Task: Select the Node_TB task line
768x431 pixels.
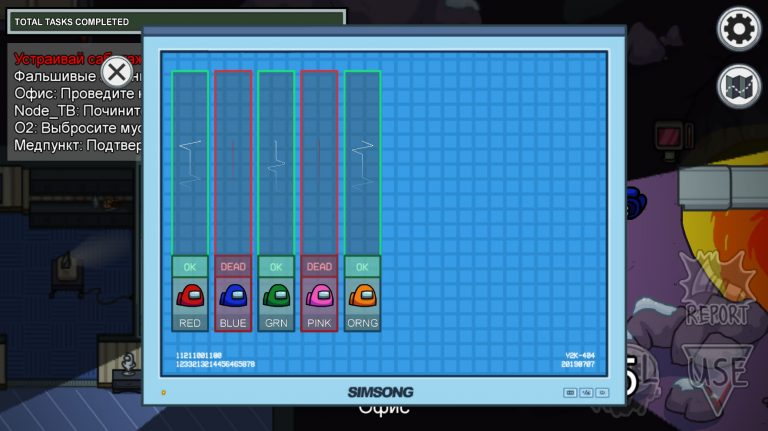Action: 78,111
